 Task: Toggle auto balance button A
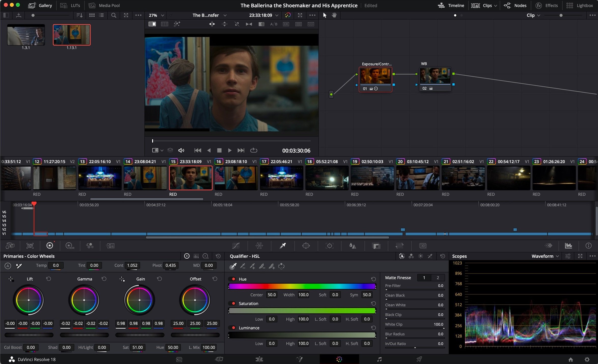click(x=8, y=266)
